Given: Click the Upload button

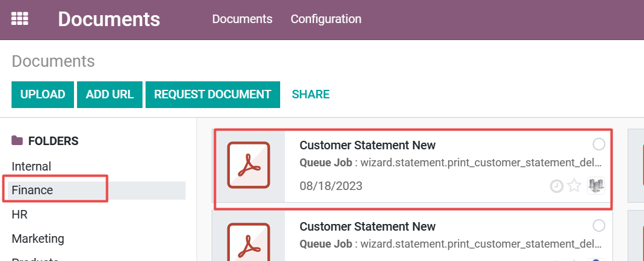Looking at the screenshot, I should click(42, 94).
